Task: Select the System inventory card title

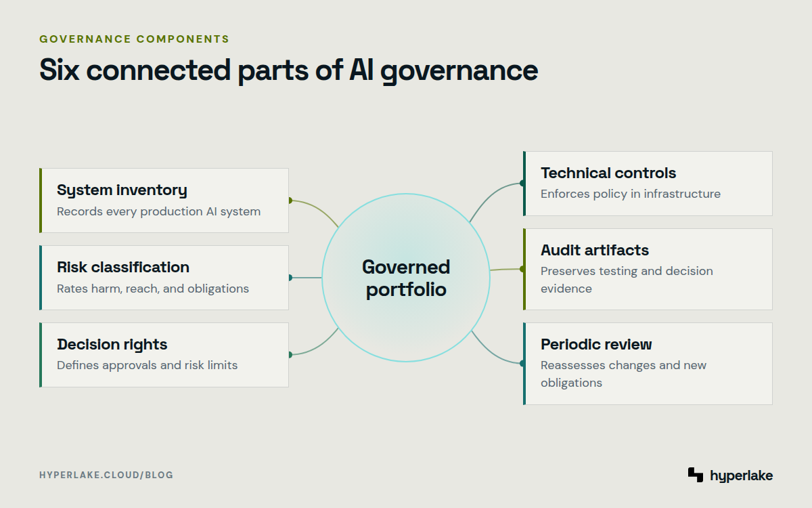Action: coord(122,190)
